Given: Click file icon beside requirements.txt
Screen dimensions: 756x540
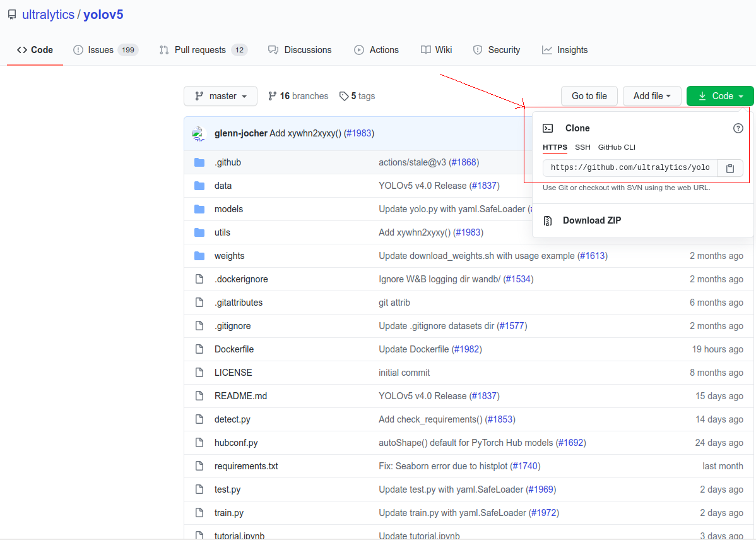Looking at the screenshot, I should point(199,466).
